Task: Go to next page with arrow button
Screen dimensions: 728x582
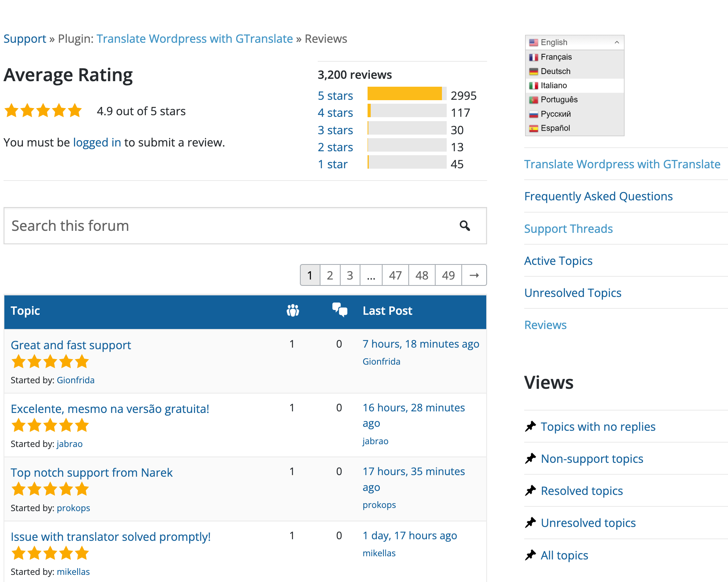Action: [474, 275]
